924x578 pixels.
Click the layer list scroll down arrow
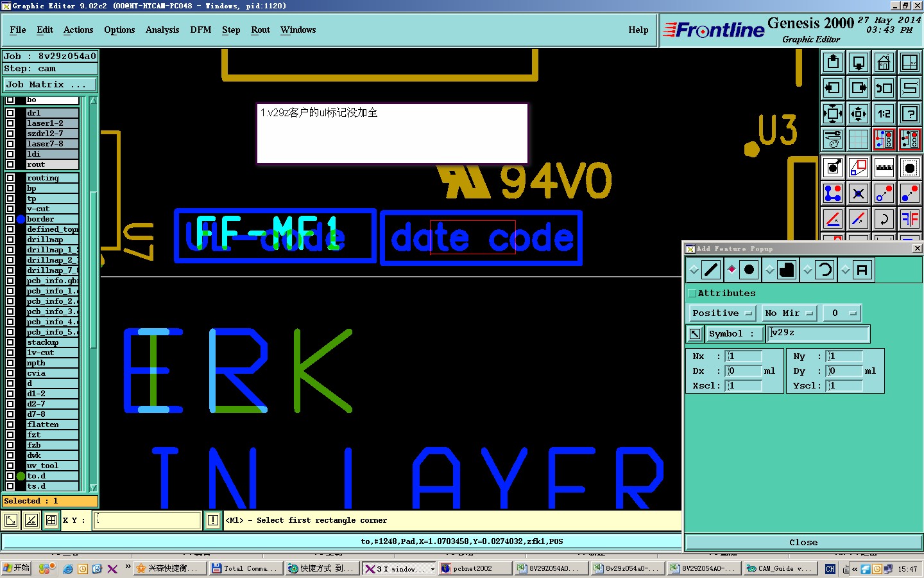point(93,487)
